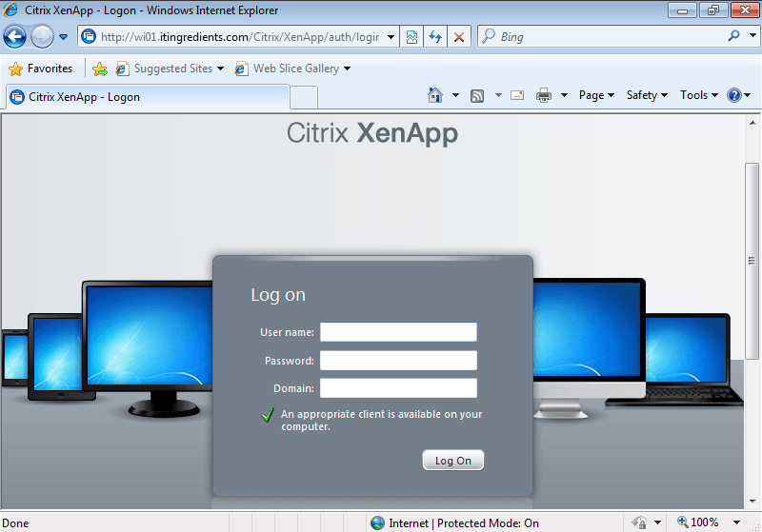Click the Citrix XenApp heading text

click(x=372, y=133)
